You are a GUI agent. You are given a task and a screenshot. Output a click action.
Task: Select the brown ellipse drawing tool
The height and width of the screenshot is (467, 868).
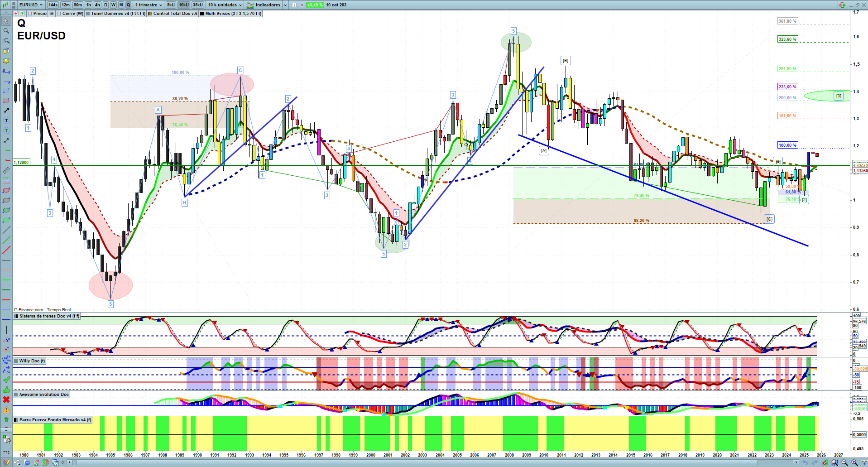click(x=6, y=200)
